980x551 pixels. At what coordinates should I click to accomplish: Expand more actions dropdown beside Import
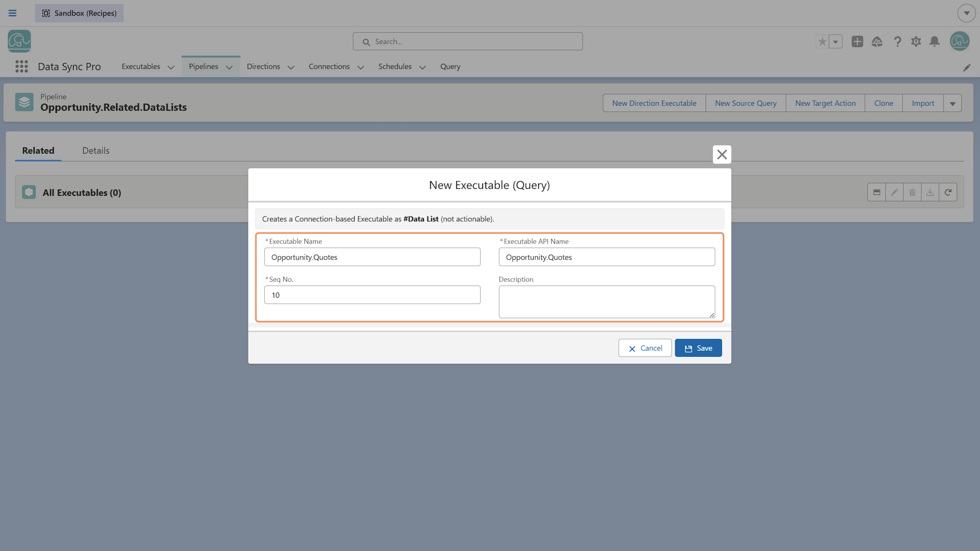pyautogui.click(x=953, y=103)
